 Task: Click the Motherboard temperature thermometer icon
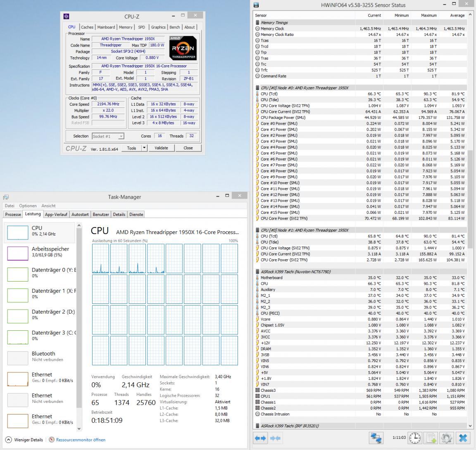pyautogui.click(x=257, y=277)
